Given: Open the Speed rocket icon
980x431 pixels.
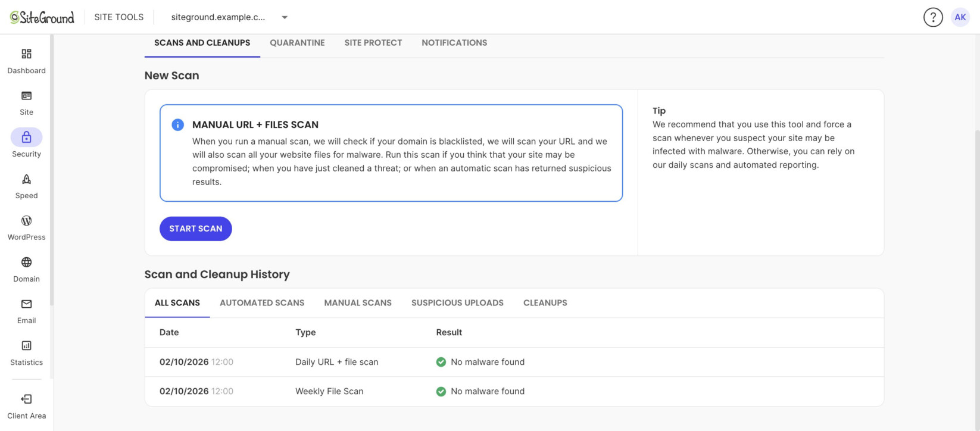Looking at the screenshot, I should pos(26,179).
